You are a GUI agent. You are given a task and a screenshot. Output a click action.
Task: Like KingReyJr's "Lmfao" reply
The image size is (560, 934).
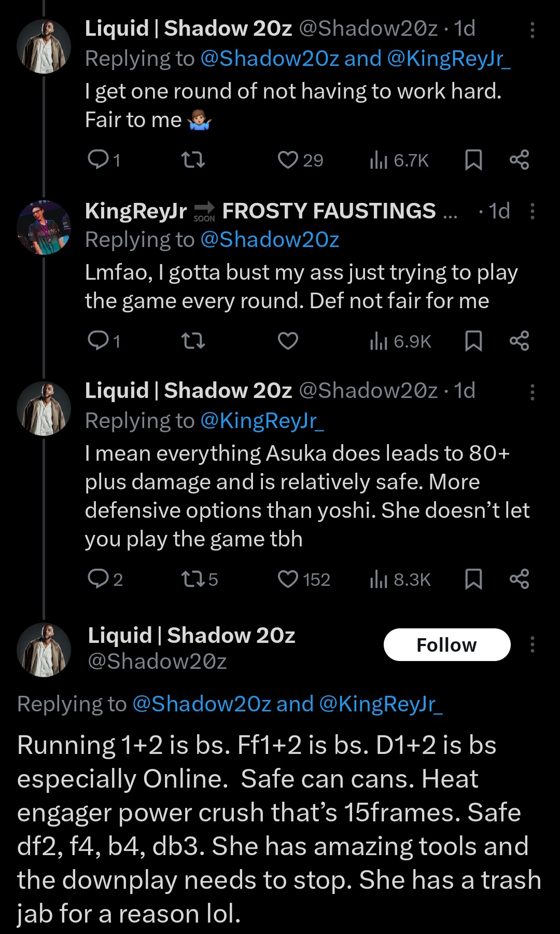(288, 341)
